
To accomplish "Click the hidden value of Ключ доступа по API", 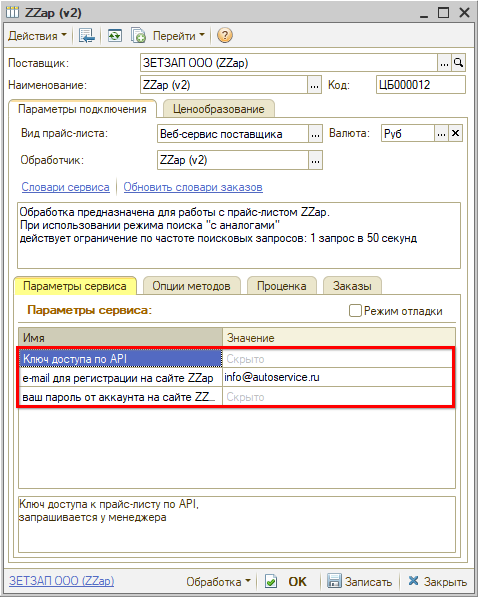I will (x=337, y=358).
